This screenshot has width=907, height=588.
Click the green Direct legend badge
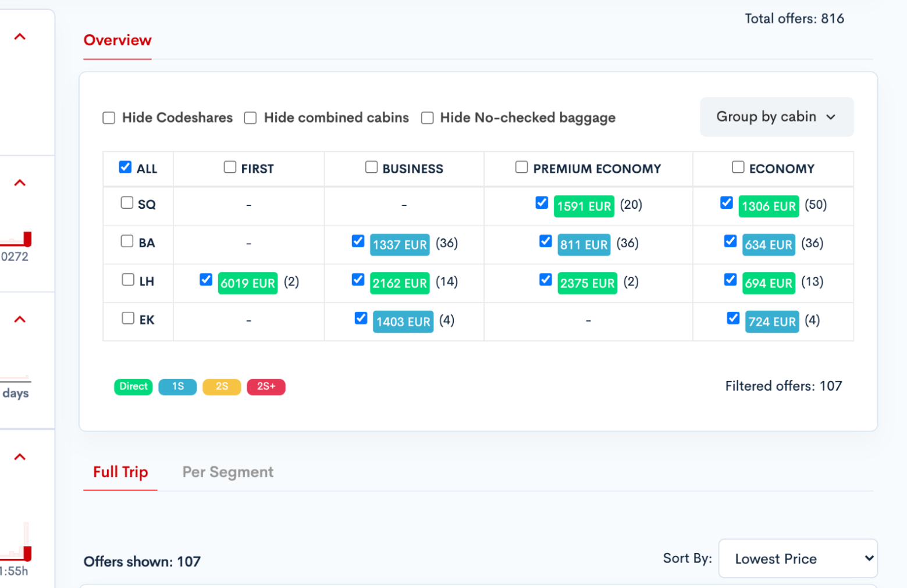[x=133, y=387]
